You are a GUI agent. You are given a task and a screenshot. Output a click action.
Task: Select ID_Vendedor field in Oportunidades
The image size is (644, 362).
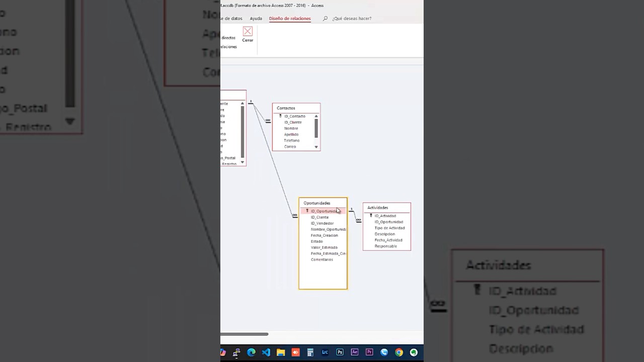coord(322,223)
